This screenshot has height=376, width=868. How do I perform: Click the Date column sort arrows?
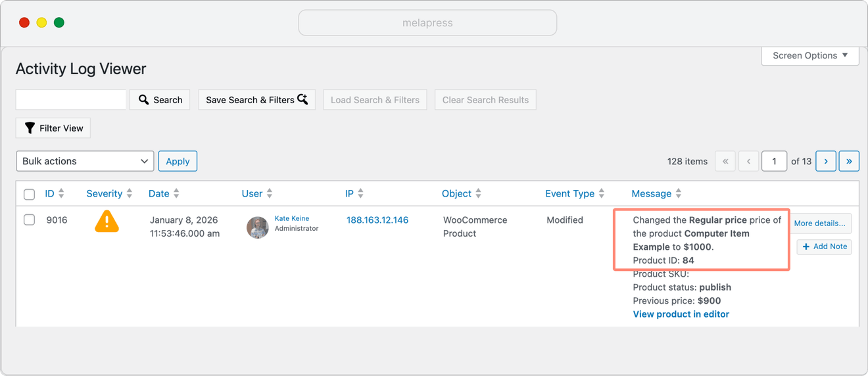click(x=176, y=193)
